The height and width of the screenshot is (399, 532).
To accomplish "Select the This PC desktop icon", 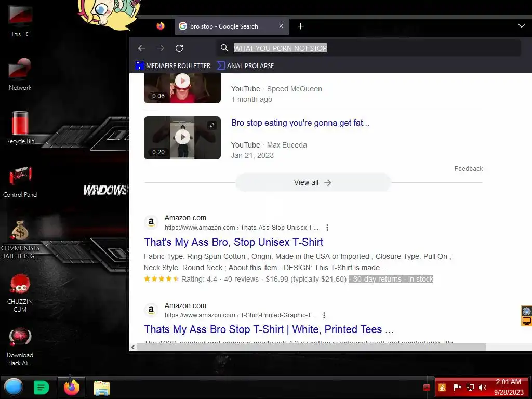I will 20,20.
